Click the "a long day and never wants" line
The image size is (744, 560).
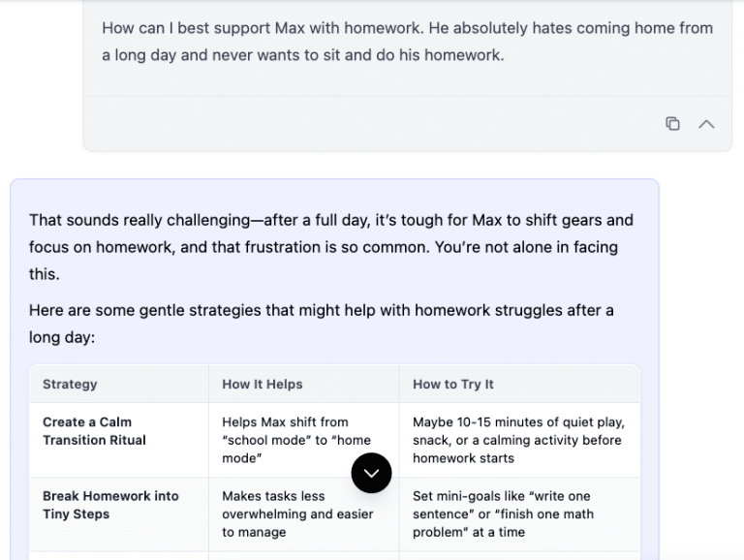(x=302, y=55)
